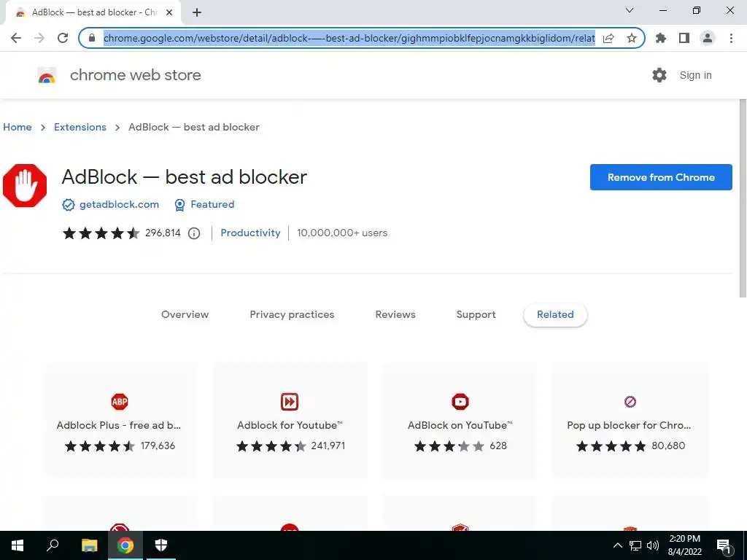Open a new browser tab
This screenshot has width=747, height=560.
point(197,12)
